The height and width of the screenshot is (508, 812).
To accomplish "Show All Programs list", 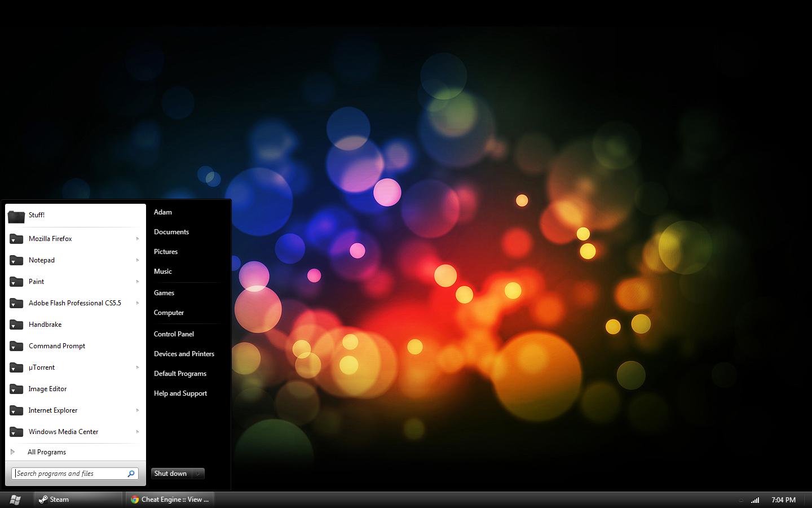I will pyautogui.click(x=47, y=452).
